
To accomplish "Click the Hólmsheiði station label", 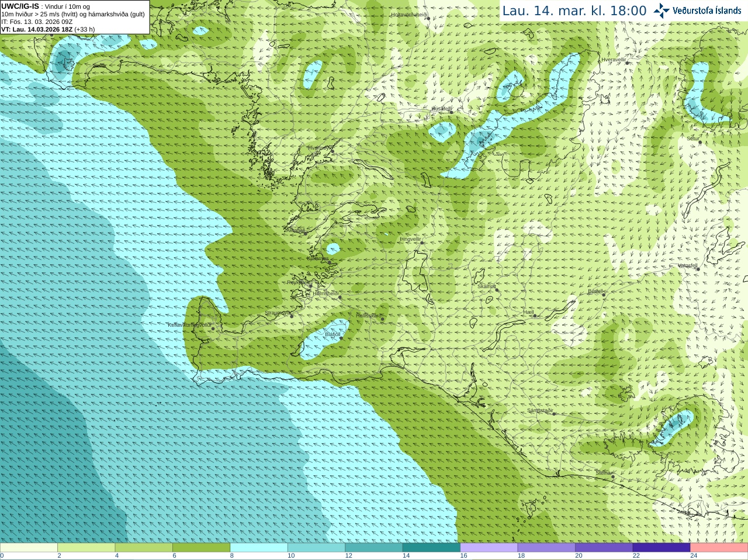I will [325, 293].
